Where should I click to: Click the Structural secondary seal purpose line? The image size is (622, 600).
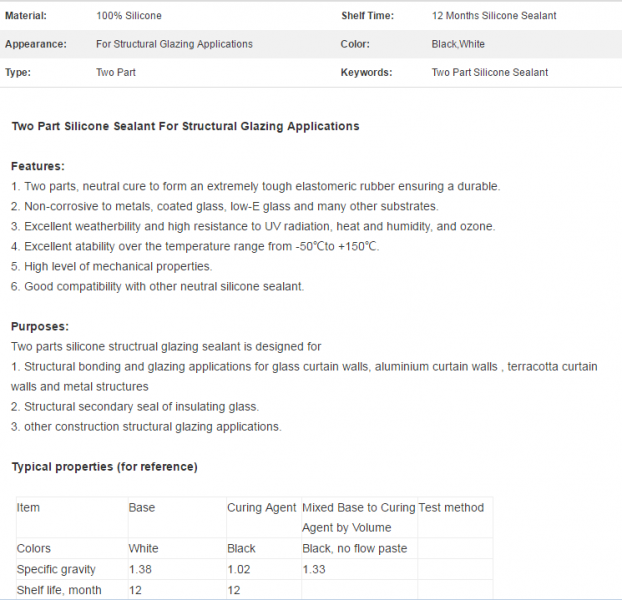click(x=135, y=407)
